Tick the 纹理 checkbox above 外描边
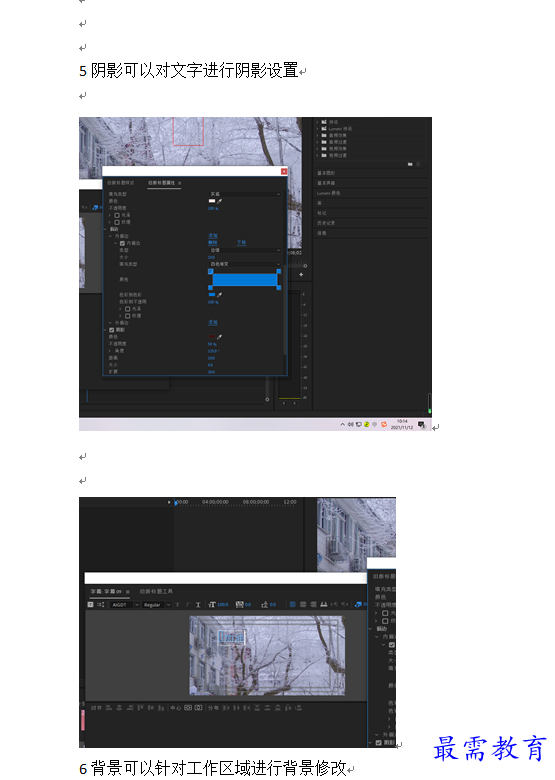The height and width of the screenshot is (780, 555). pyautogui.click(x=127, y=316)
